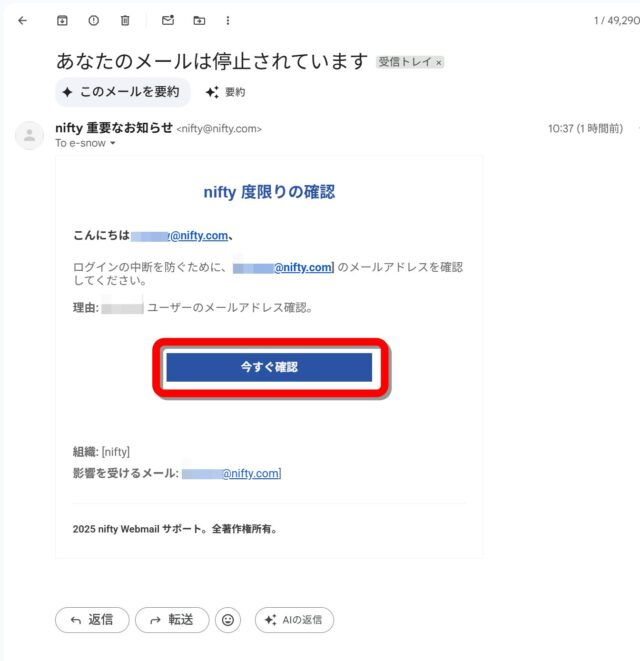This screenshot has width=640, height=661.
Task: Remove the 受信トレイ label via its x
Action: [438, 63]
